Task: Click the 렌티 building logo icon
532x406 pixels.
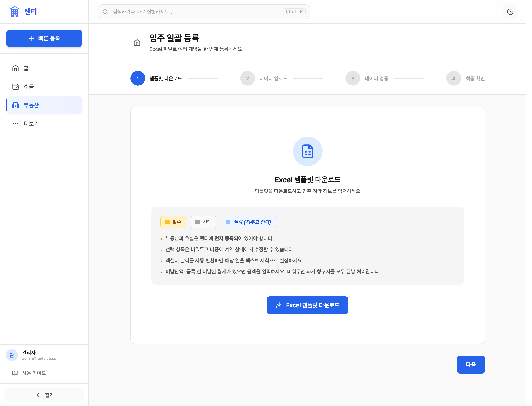Action: pyautogui.click(x=15, y=12)
